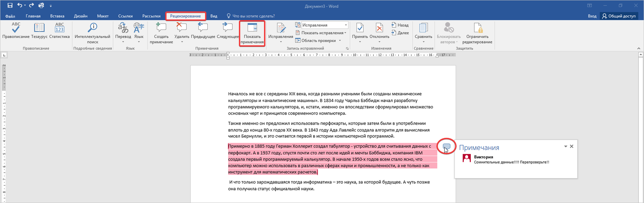Switch to the Макет tab
644x203 pixels.
(x=103, y=16)
